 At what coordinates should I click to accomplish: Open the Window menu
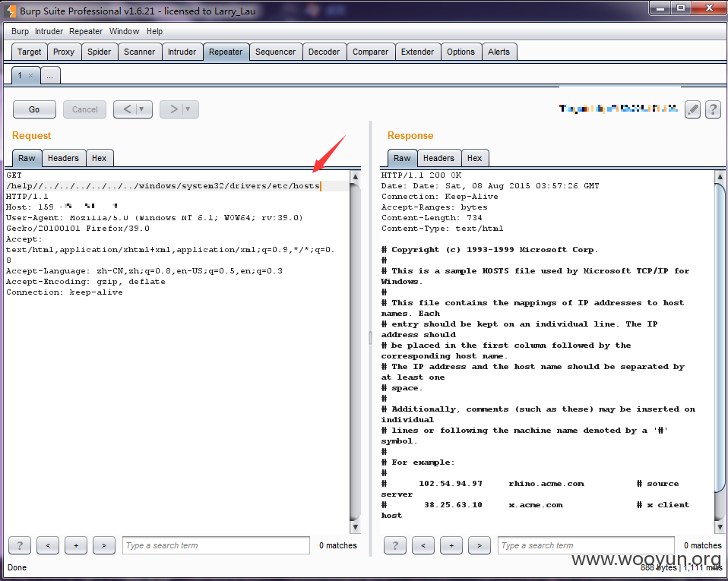pyautogui.click(x=124, y=31)
